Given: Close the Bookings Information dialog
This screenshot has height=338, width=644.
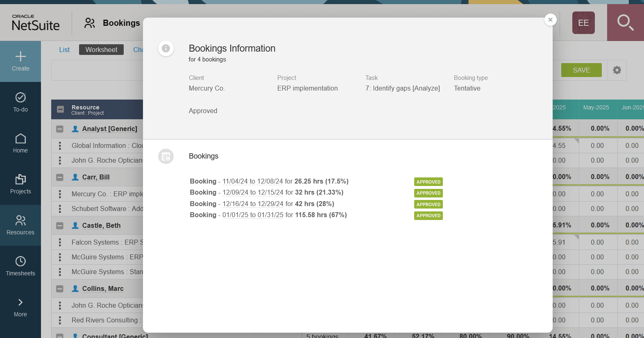Looking at the screenshot, I should tap(550, 20).
